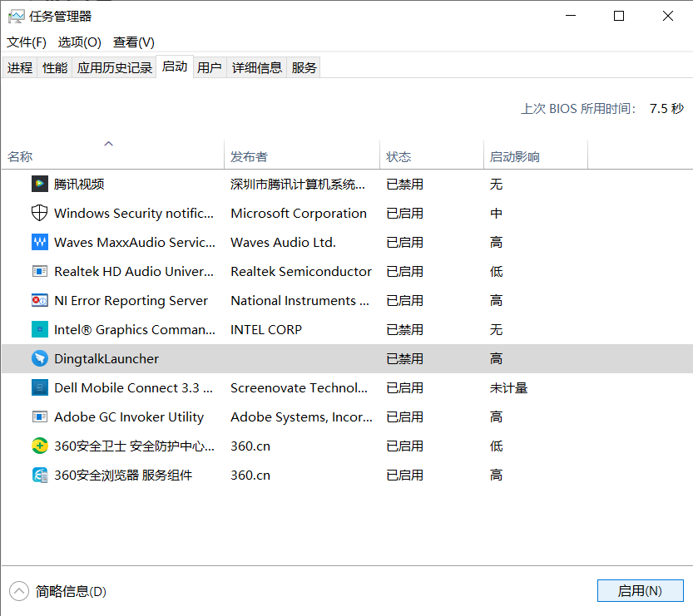
Task: Click the 7.5 秒 BIOS time value
Action: [666, 109]
